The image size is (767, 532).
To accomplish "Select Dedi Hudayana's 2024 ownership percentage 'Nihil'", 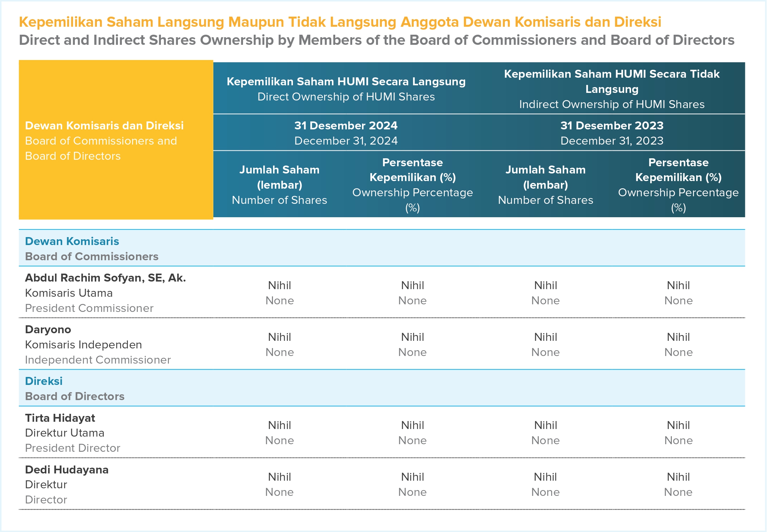I will [413, 477].
